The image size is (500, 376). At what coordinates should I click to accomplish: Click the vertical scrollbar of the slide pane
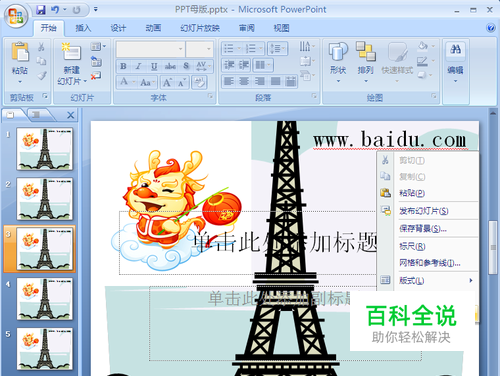[493, 247]
